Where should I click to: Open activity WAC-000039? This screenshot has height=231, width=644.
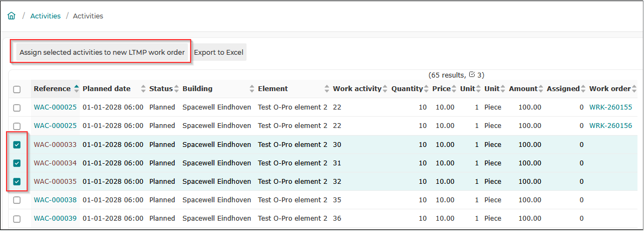coord(55,219)
